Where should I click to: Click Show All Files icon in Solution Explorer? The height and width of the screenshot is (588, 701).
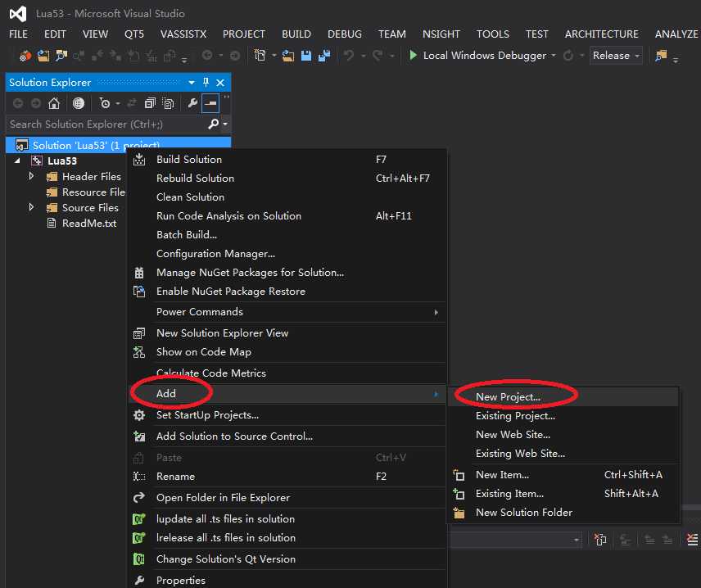[x=168, y=104]
